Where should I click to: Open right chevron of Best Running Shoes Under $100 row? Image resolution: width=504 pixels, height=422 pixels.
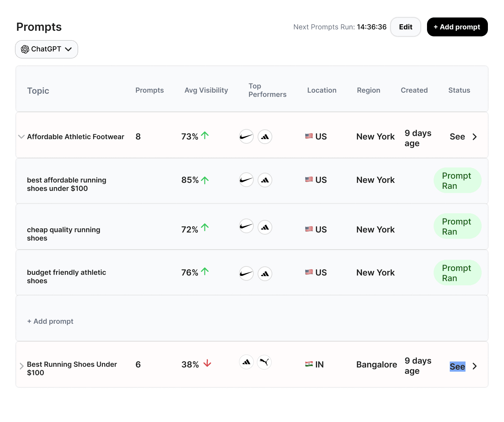(x=475, y=366)
